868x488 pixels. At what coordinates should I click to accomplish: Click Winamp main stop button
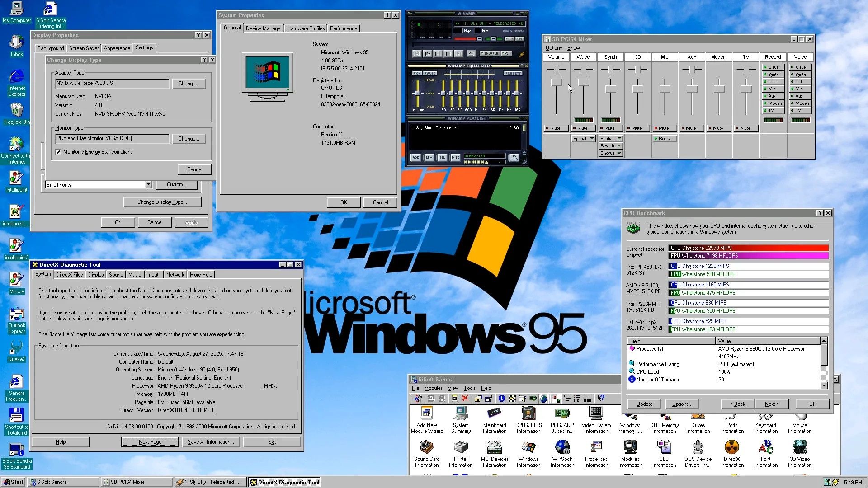(x=448, y=53)
